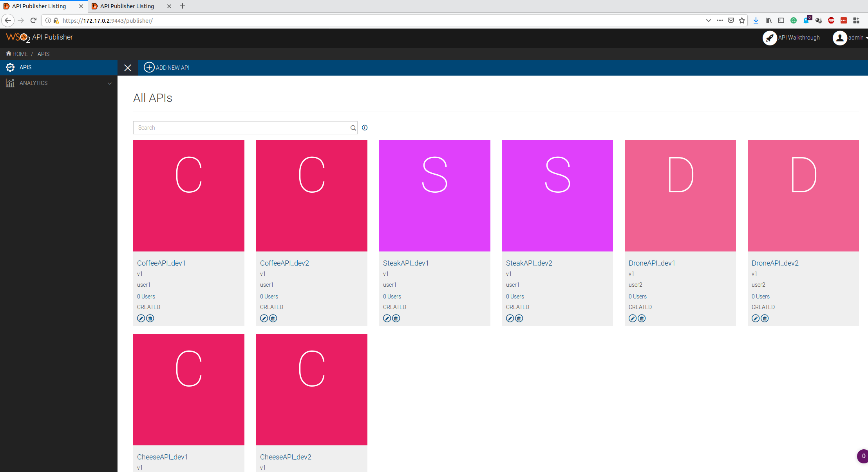This screenshot has width=868, height=472.
Task: Open the address bar history dropdown arrow
Action: (708, 20)
